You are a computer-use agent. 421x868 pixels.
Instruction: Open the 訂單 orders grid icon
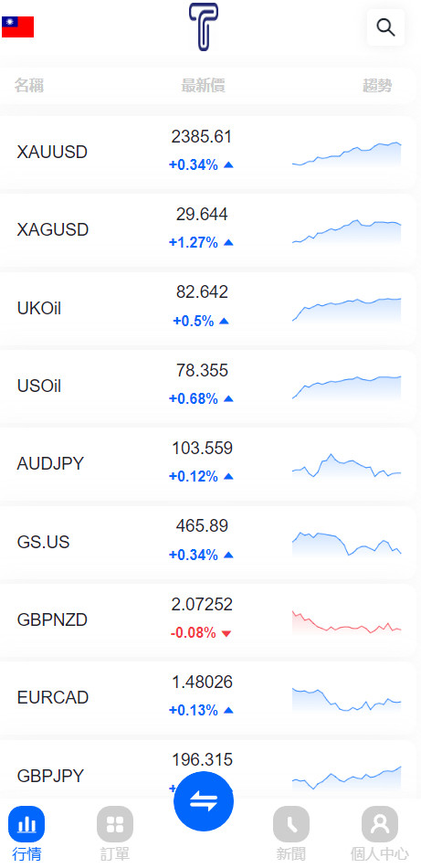114,824
